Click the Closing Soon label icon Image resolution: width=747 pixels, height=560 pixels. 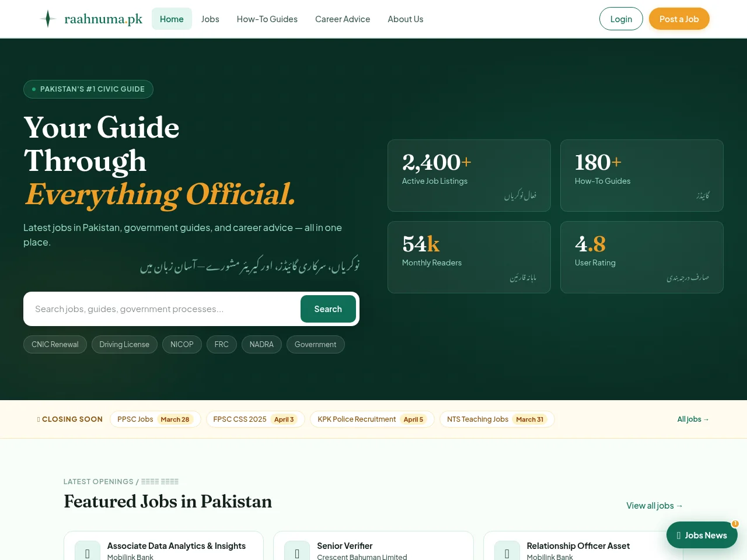(x=39, y=419)
